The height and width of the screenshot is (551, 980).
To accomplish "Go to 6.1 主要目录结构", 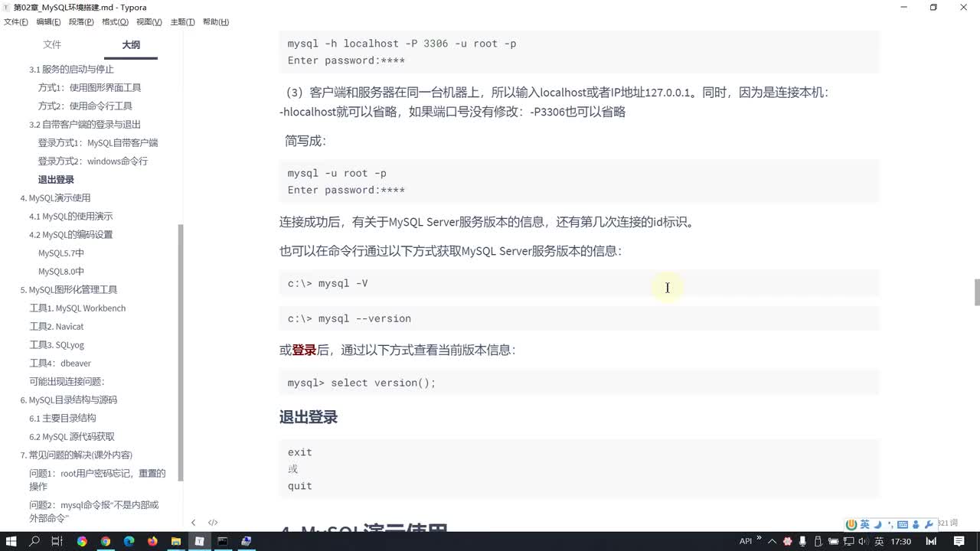I will [63, 419].
